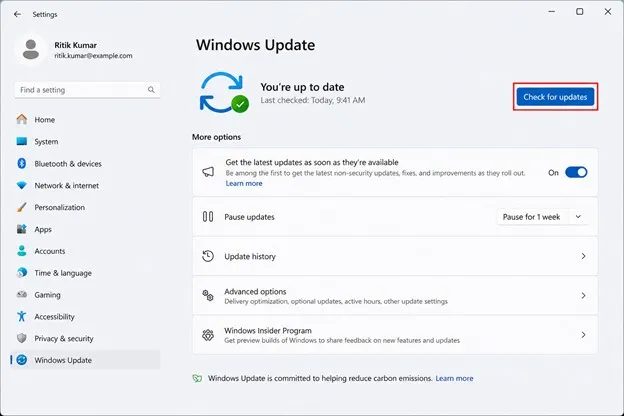Click Check for updates button
This screenshot has height=416, width=624.
[555, 97]
